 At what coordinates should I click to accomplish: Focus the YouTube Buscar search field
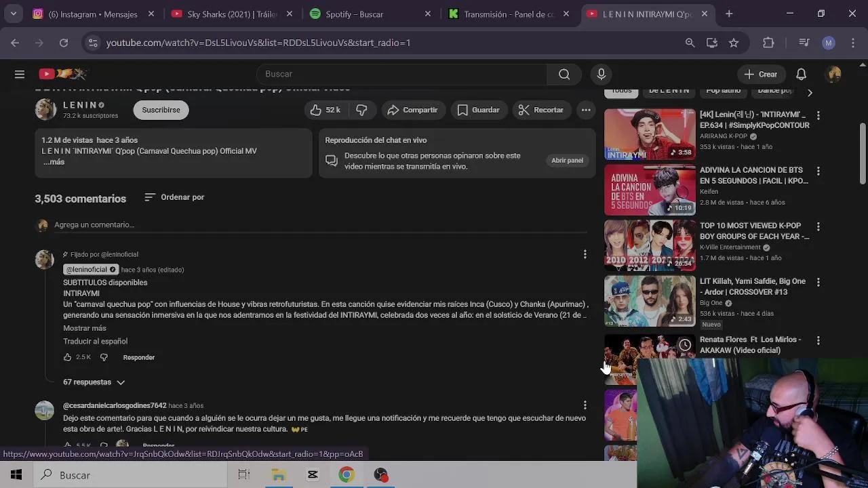click(x=401, y=74)
